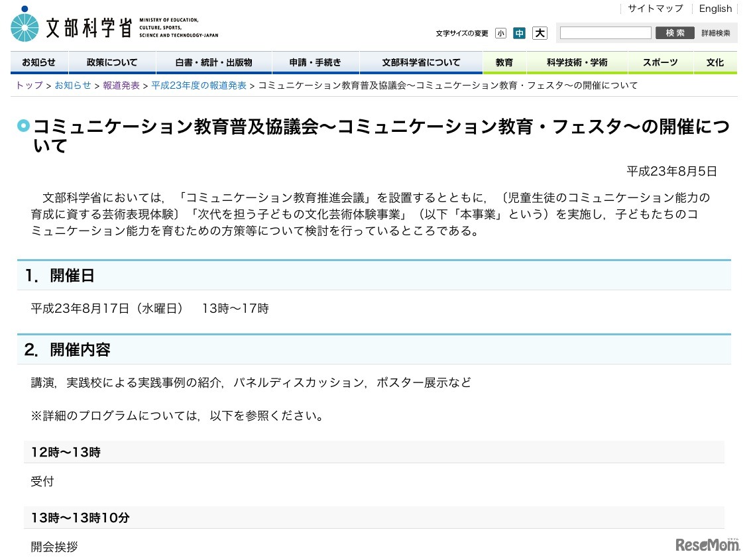
Task: Click the 文部科学省 pinwheel logo
Action: click(25, 26)
